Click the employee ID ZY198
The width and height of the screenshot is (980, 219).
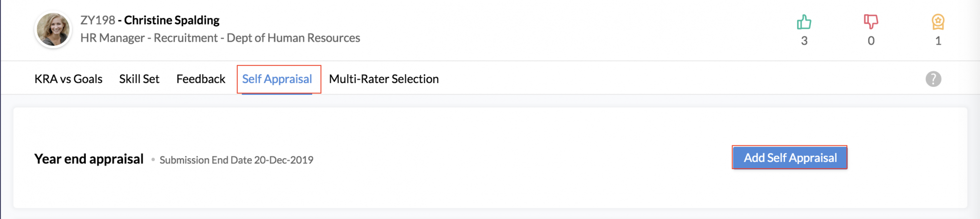(98, 20)
